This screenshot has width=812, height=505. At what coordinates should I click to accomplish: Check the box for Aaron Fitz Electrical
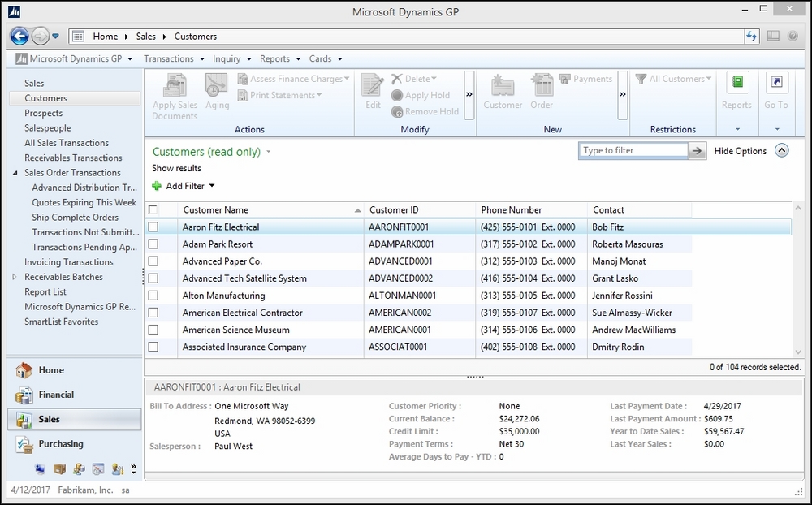pyautogui.click(x=153, y=227)
